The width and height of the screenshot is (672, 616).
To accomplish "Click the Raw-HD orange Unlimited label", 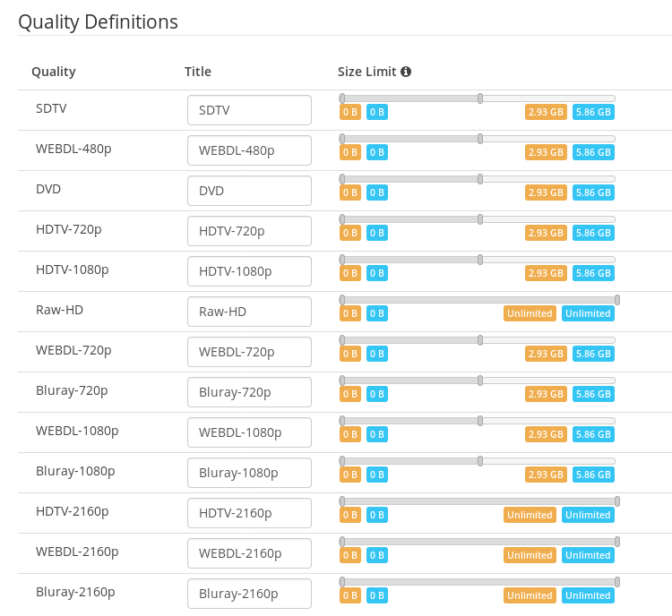I will 530,313.
